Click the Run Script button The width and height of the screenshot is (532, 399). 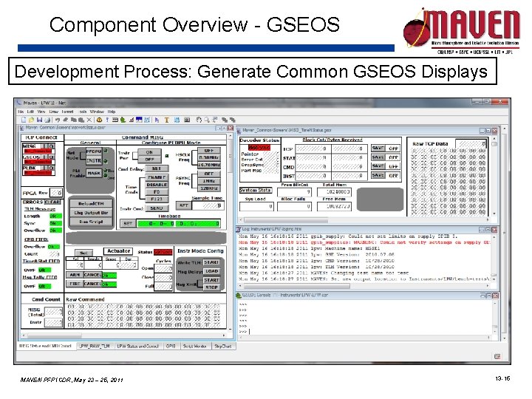(x=91, y=222)
